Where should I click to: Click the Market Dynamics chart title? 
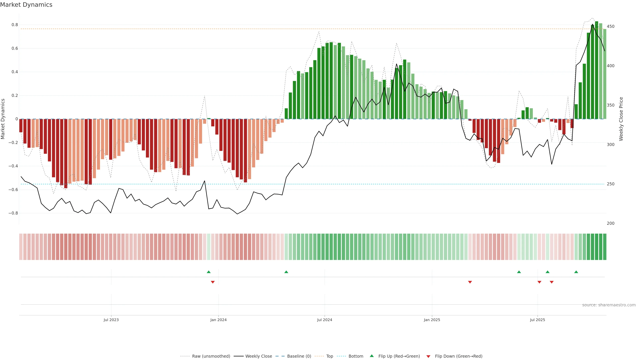pos(26,5)
